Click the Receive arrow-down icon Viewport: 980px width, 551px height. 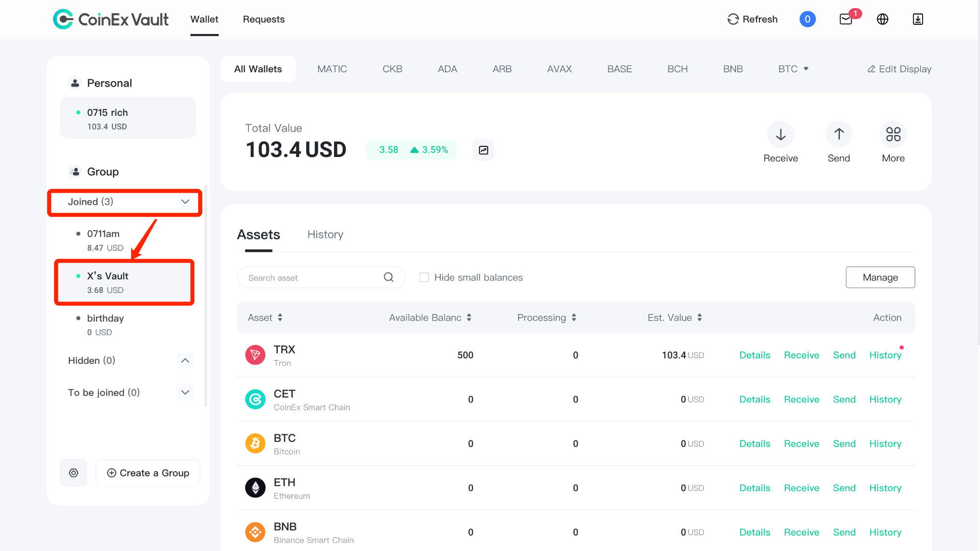coord(780,135)
